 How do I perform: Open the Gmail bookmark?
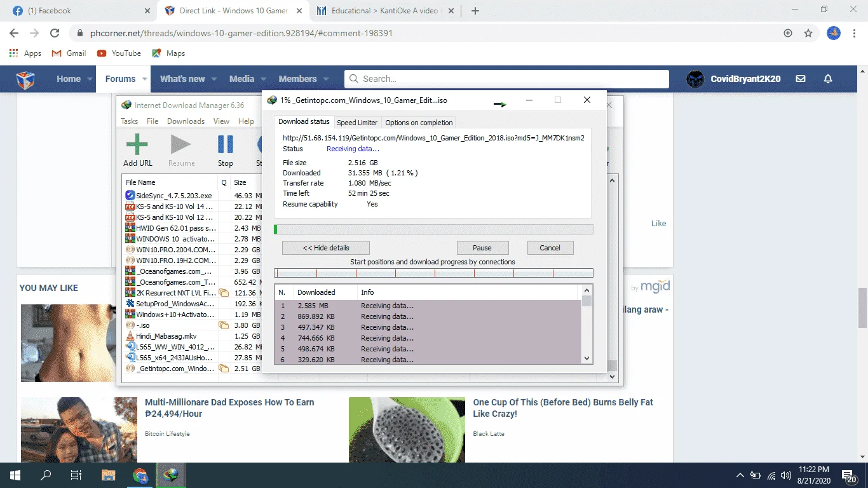tap(69, 53)
